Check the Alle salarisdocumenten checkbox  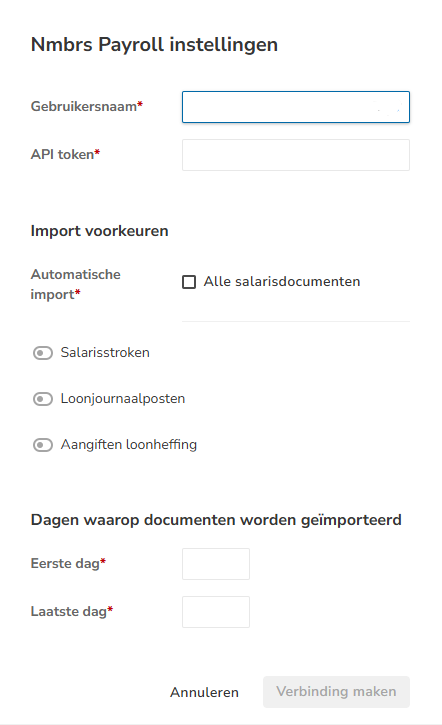[189, 282]
